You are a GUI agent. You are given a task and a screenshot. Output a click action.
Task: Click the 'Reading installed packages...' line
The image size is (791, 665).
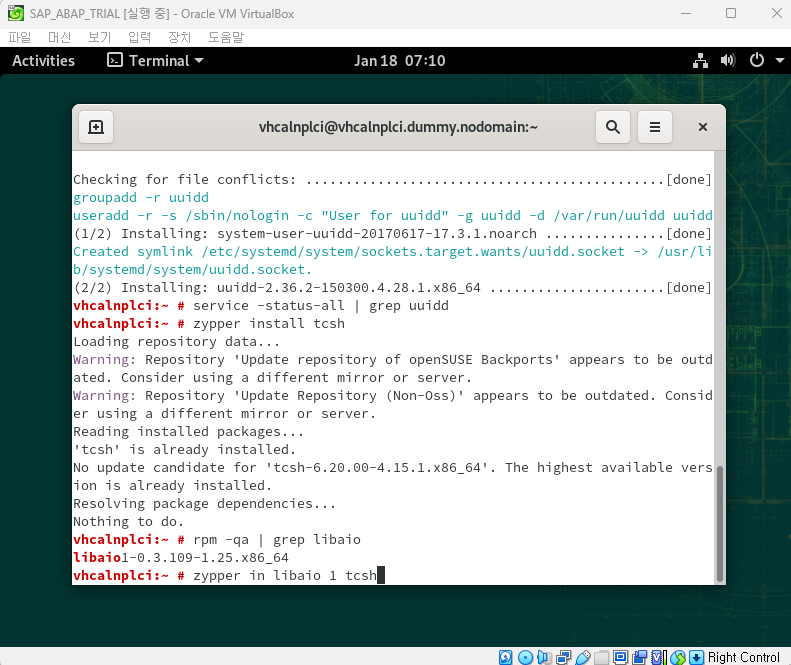[188, 432]
